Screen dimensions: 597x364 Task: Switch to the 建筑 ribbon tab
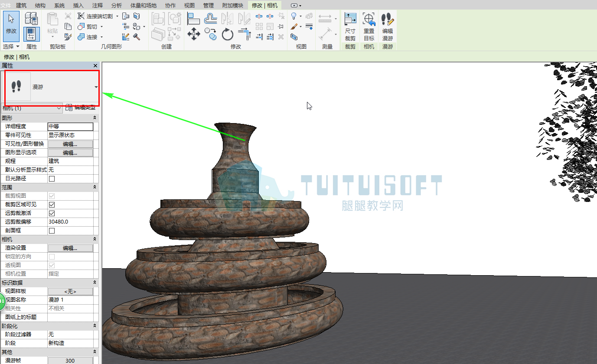click(21, 5)
